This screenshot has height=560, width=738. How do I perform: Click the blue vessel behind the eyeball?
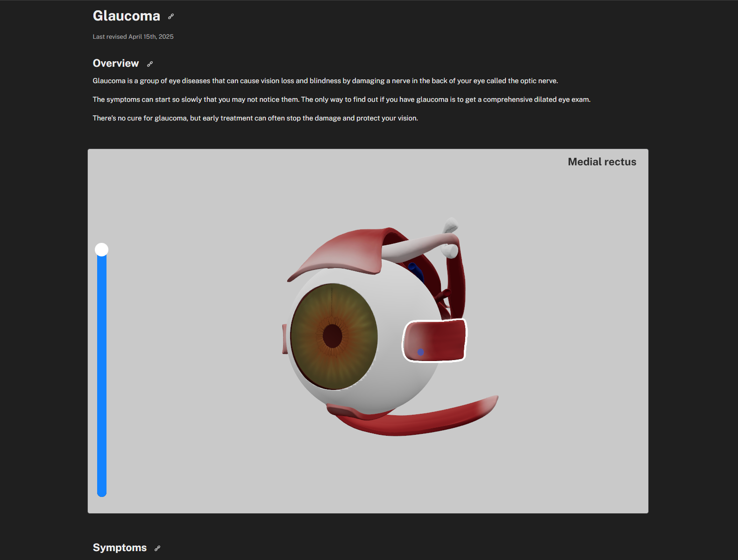pos(416,271)
